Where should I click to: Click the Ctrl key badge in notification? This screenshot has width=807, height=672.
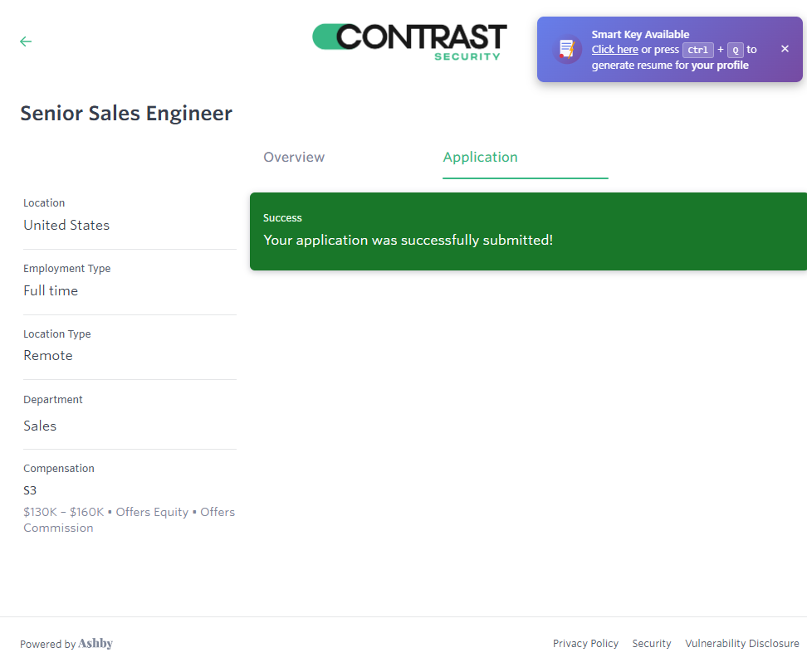697,50
